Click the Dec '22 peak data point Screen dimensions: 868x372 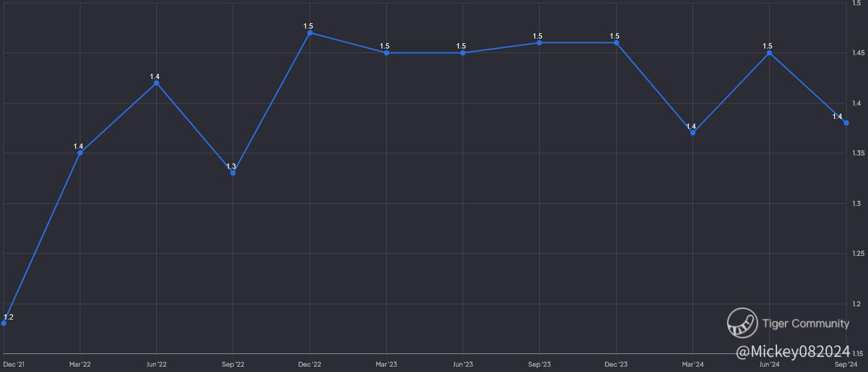point(310,33)
